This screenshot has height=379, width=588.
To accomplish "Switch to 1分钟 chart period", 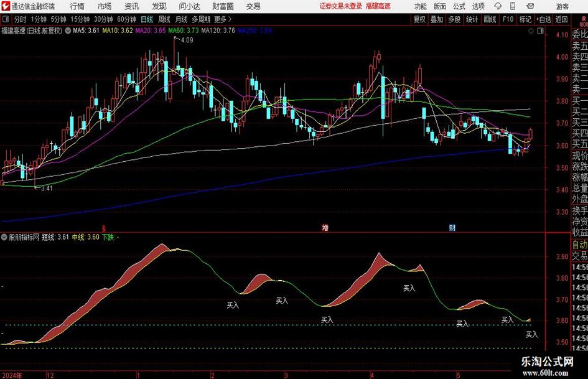I will coord(38,19).
